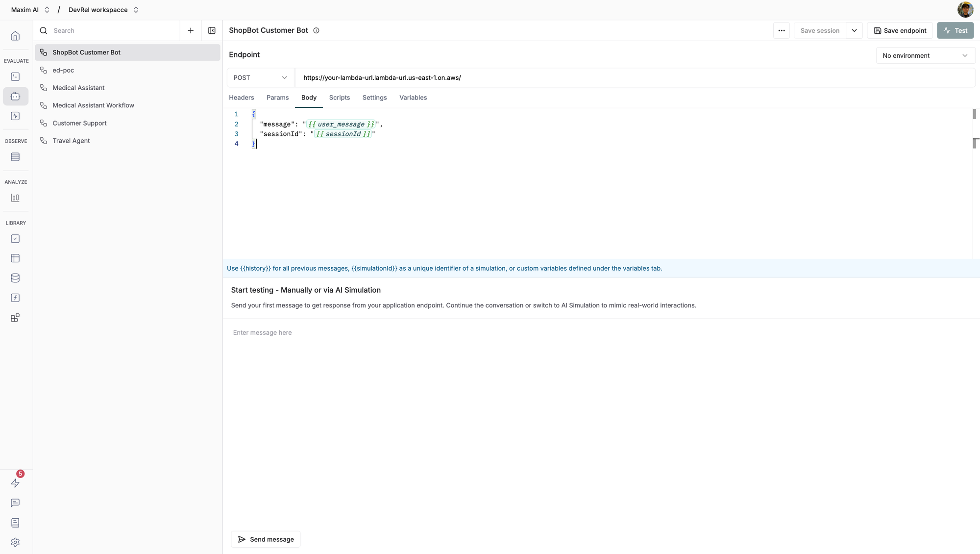
Task: Click the Save endpoint button
Action: [900, 30]
